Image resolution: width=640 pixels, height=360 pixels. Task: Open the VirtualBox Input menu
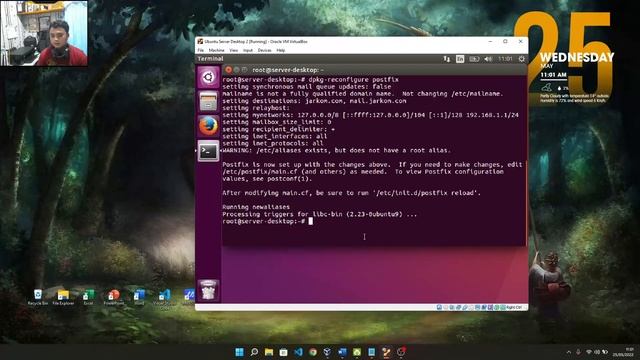pyautogui.click(x=248, y=50)
